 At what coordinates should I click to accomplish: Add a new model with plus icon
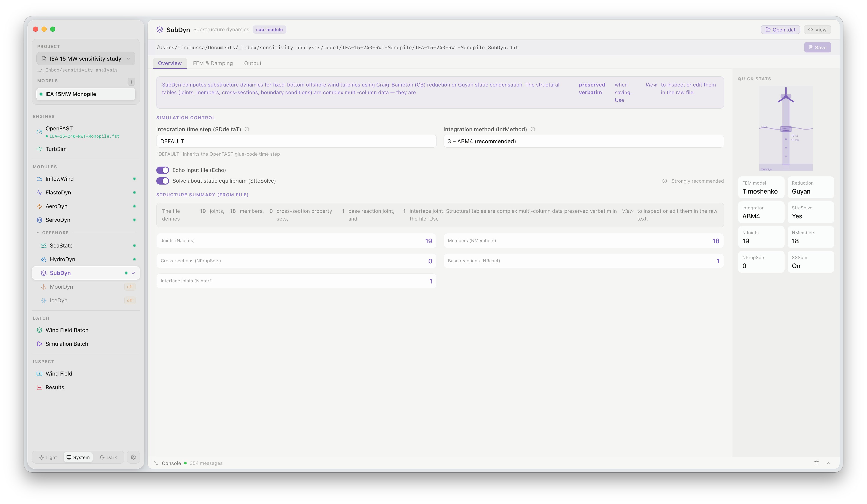tap(131, 82)
